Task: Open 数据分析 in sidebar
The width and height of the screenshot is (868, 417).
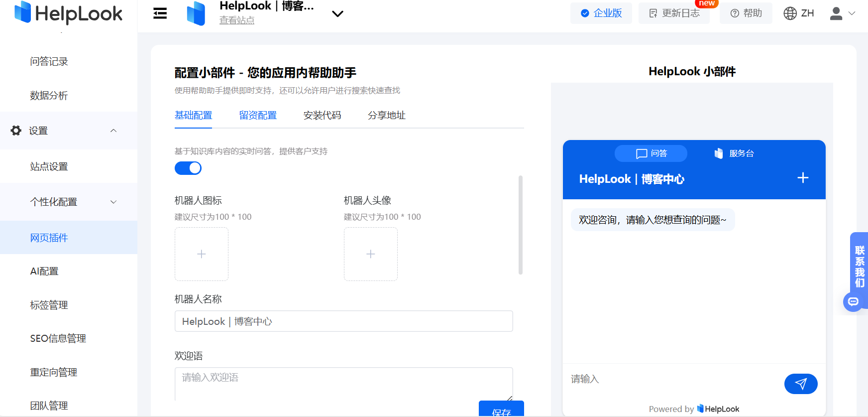Action: tap(49, 95)
